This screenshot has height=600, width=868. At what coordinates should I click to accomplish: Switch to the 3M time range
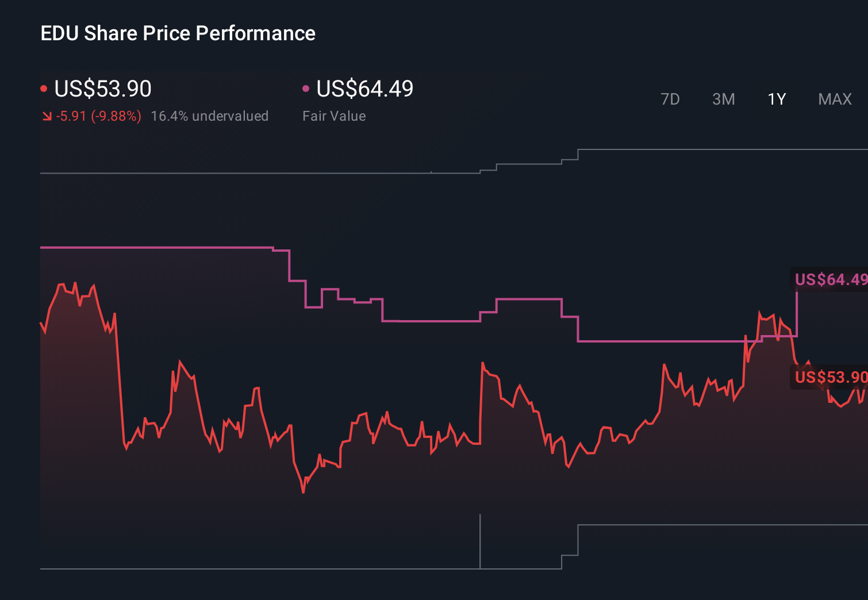pos(723,99)
